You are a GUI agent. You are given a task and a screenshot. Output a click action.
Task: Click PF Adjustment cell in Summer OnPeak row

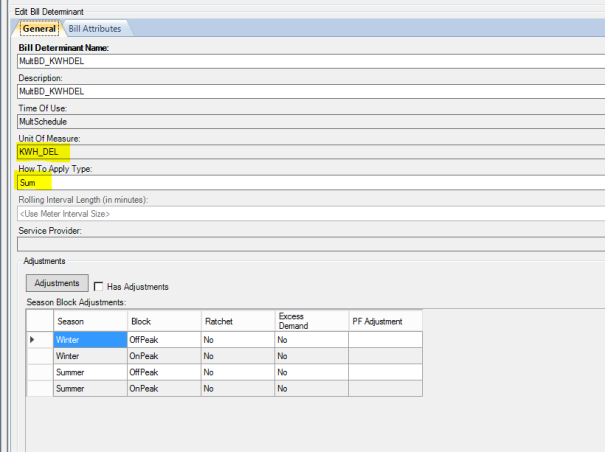coord(385,388)
